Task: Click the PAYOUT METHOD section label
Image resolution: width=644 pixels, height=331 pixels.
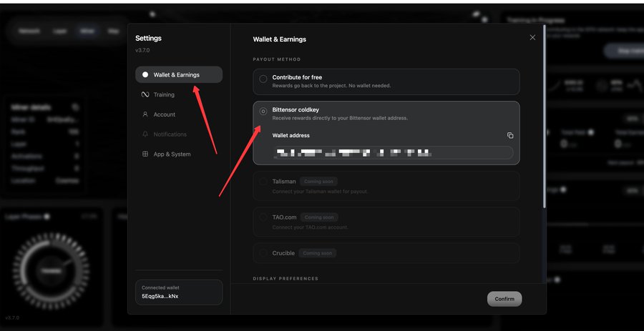Action: tap(277, 59)
